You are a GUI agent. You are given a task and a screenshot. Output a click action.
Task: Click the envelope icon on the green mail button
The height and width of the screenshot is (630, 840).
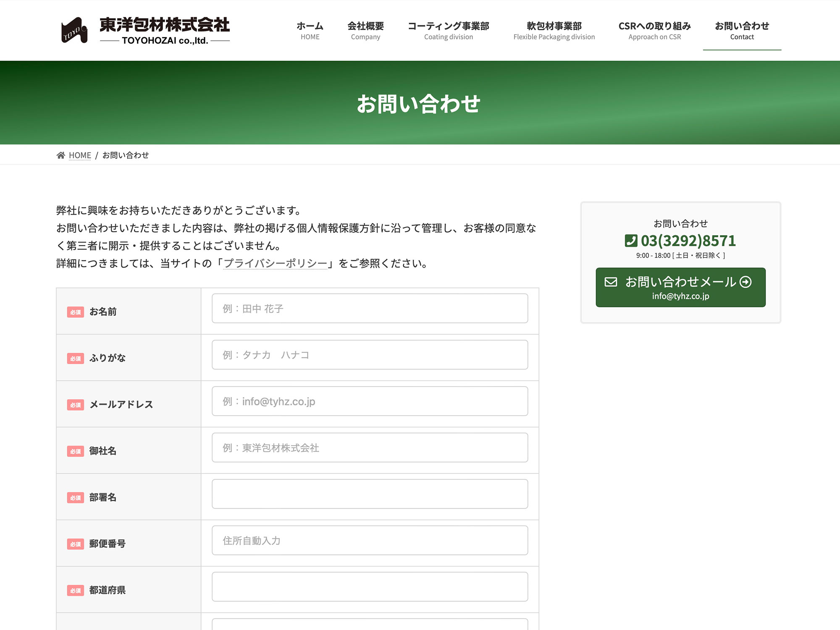point(610,283)
